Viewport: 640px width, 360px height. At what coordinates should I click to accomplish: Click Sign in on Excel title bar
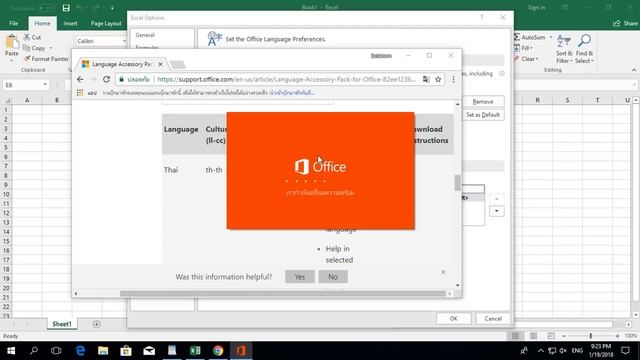(536, 8)
